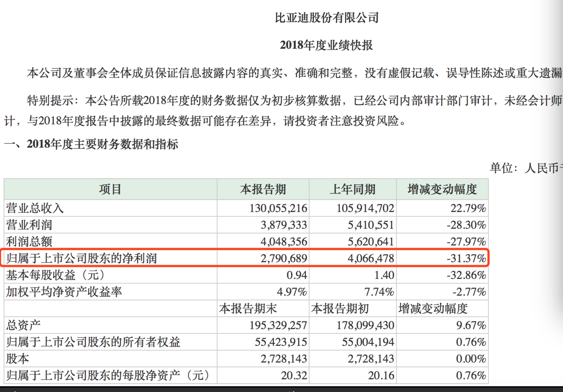This screenshot has width=563, height=392.
Task: Click 股本 value 2,728,143 under 本报告期末
Action: [x=284, y=359]
